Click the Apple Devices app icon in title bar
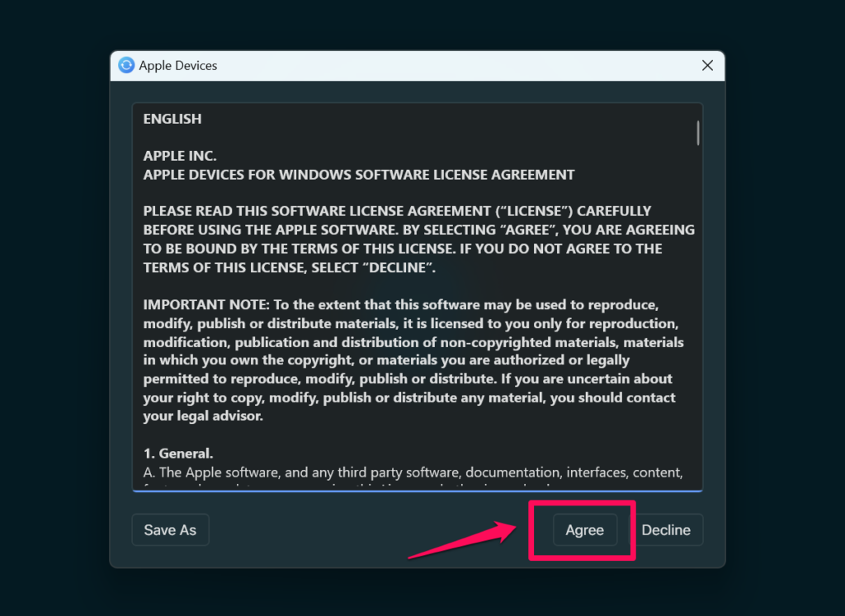The image size is (845, 616). [x=126, y=65]
